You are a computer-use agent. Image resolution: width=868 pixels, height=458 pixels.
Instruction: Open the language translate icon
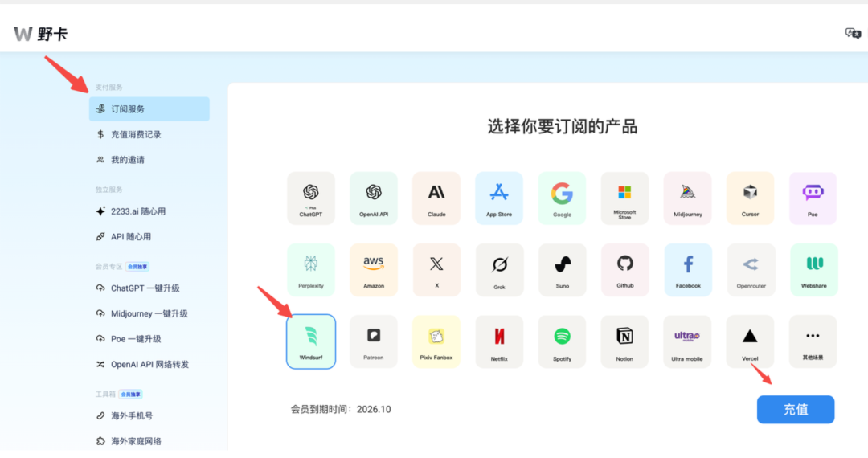pos(853,33)
